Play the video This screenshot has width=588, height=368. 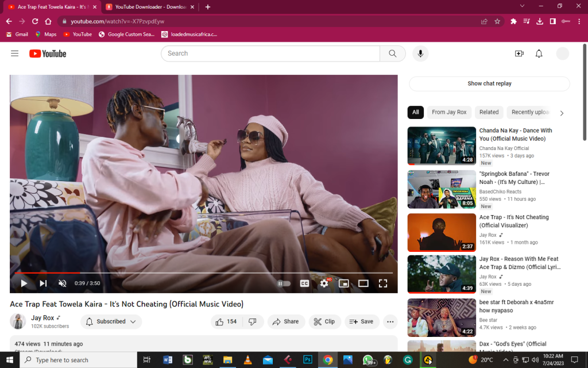pyautogui.click(x=24, y=283)
